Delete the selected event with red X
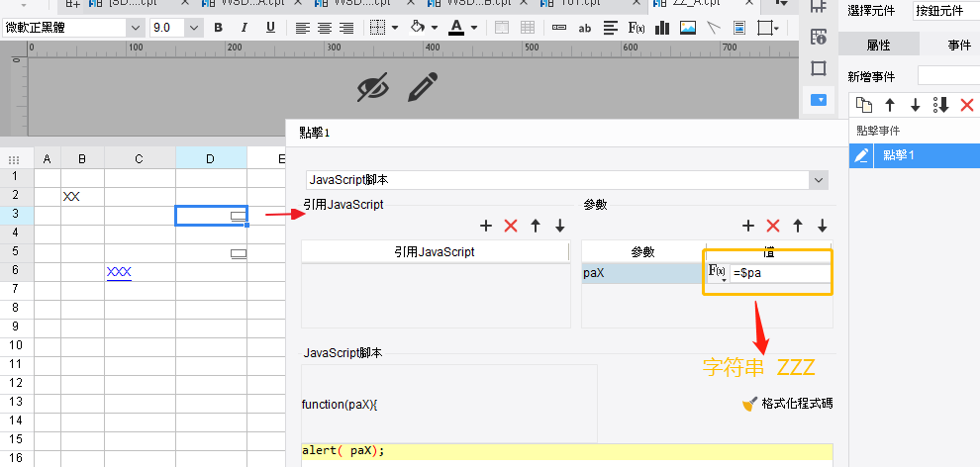The height and width of the screenshot is (467, 980). point(967,105)
